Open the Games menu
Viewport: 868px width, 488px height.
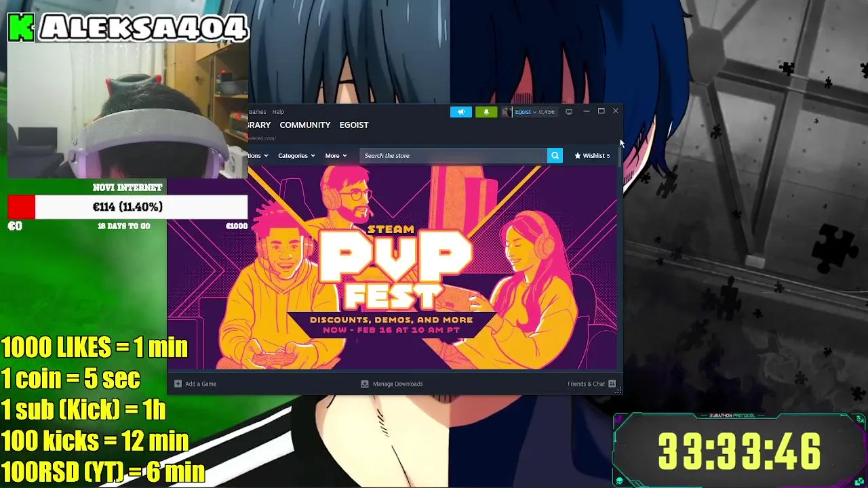tap(257, 112)
